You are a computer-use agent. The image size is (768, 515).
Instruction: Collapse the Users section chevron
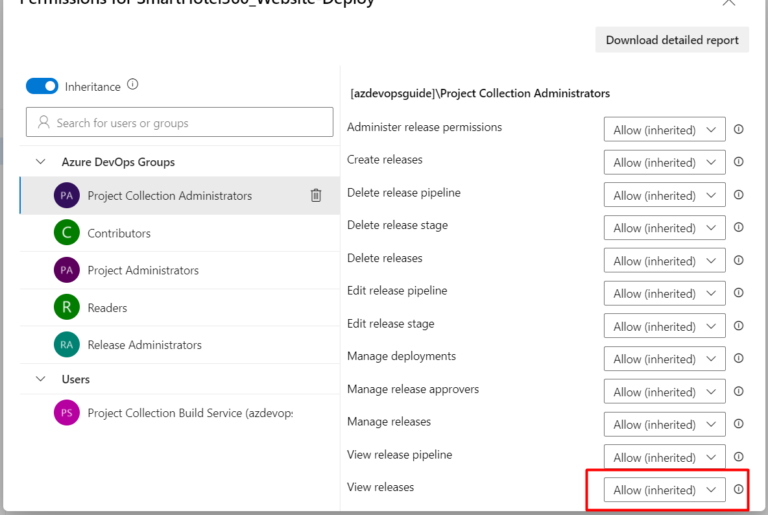41,380
